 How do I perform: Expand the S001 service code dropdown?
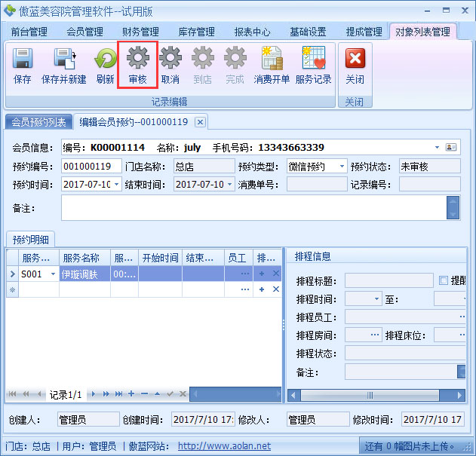(53, 274)
